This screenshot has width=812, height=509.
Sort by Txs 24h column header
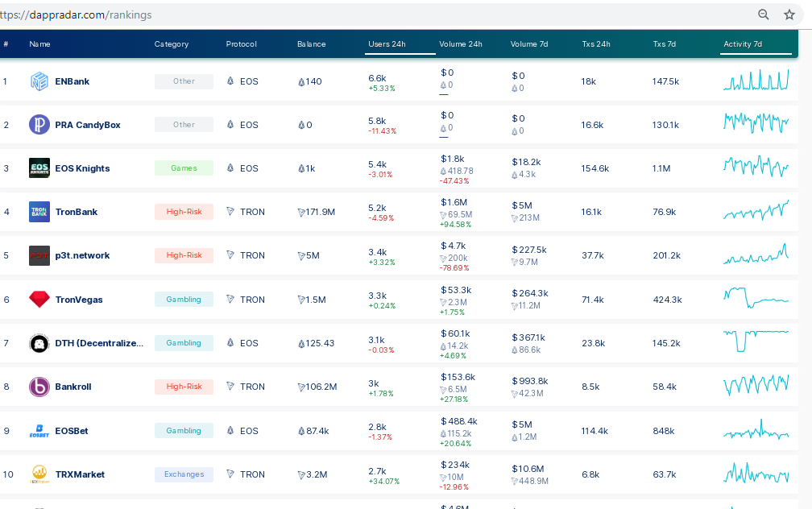(596, 44)
